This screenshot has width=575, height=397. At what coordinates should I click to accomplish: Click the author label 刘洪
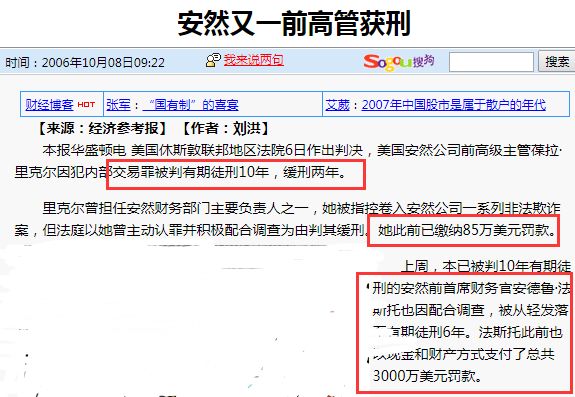coord(247,128)
